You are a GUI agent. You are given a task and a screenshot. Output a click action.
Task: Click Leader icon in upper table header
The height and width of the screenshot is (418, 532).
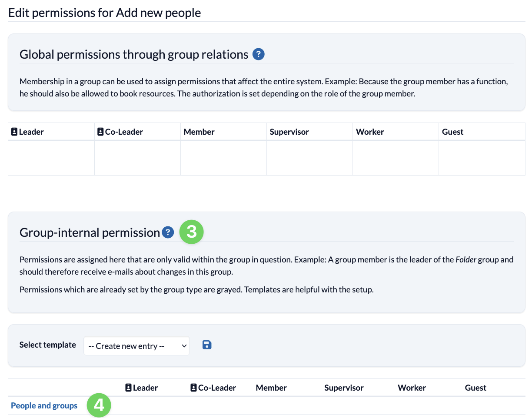click(14, 132)
